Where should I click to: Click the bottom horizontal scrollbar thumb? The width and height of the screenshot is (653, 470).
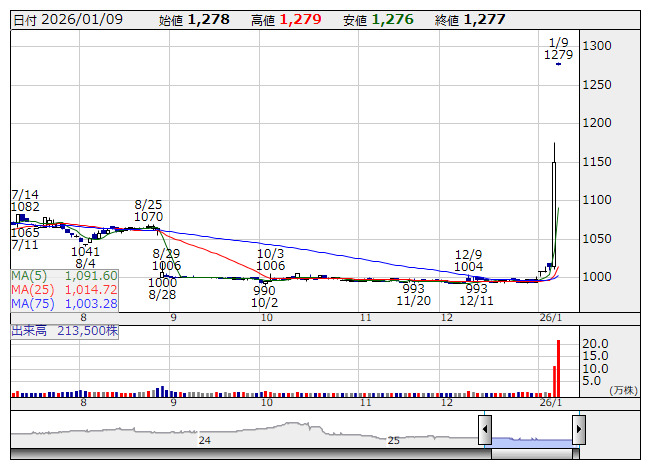point(531,455)
